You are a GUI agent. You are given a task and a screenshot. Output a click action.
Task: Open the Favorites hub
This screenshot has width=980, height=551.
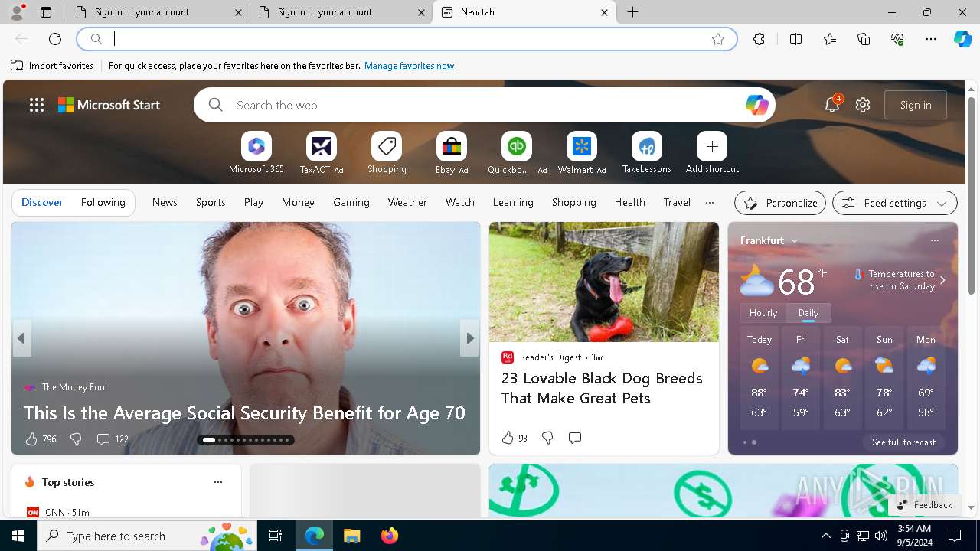(x=830, y=39)
